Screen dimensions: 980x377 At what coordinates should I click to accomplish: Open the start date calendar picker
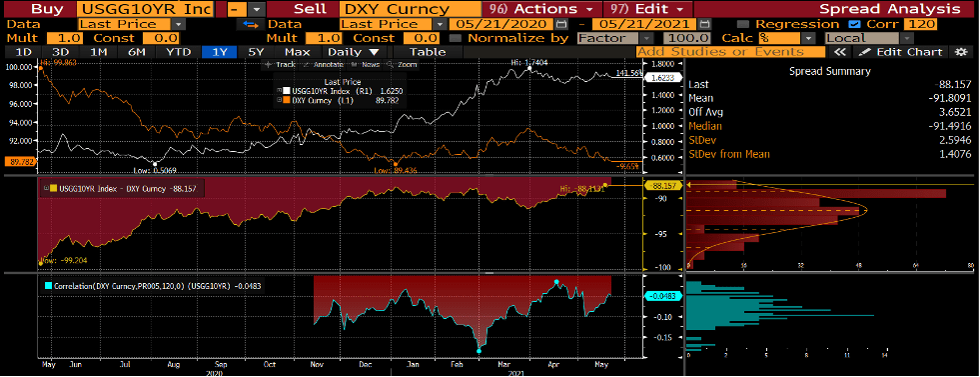(561, 24)
